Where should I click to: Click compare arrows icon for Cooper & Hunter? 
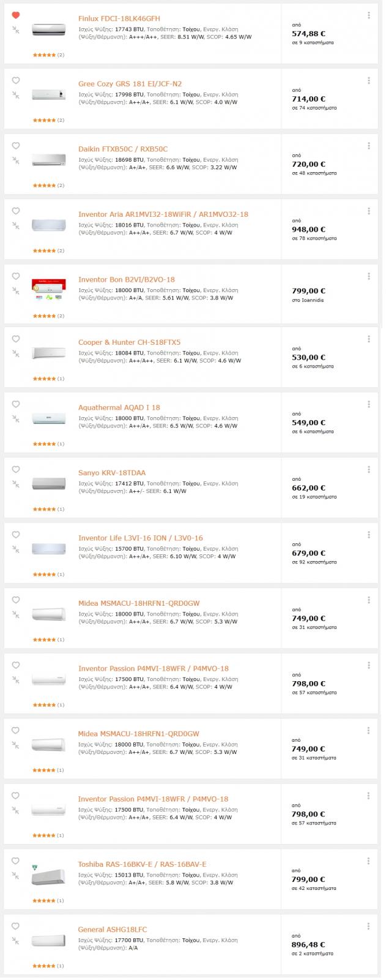(x=16, y=353)
